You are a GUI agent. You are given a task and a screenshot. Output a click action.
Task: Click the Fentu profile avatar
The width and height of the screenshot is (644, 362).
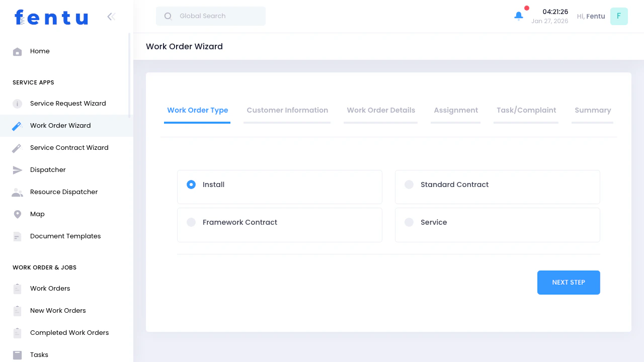(619, 16)
